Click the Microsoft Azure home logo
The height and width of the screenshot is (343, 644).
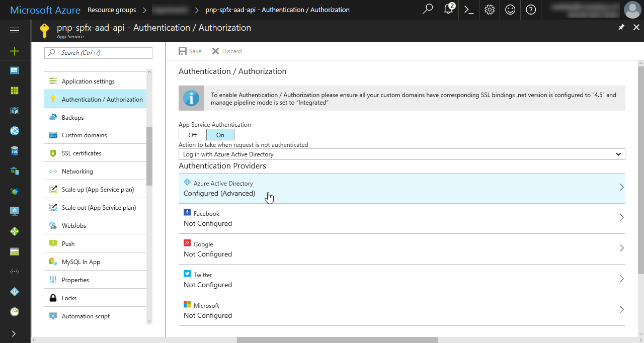click(45, 10)
